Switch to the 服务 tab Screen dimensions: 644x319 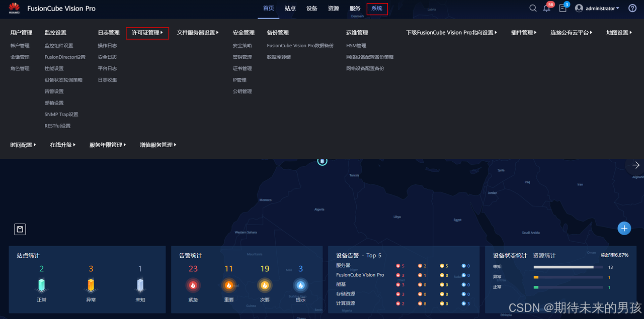(x=355, y=9)
